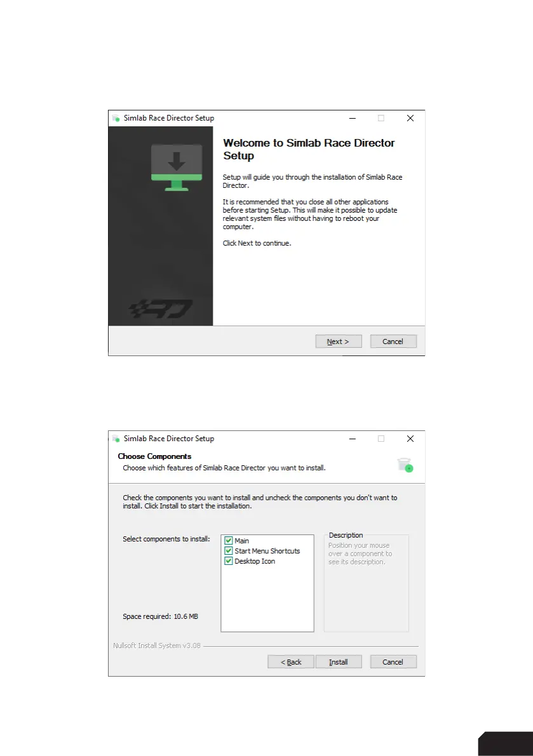The height and width of the screenshot is (756, 533).
Task: Click the Space required: 10.6 MB text
Action: 160,616
